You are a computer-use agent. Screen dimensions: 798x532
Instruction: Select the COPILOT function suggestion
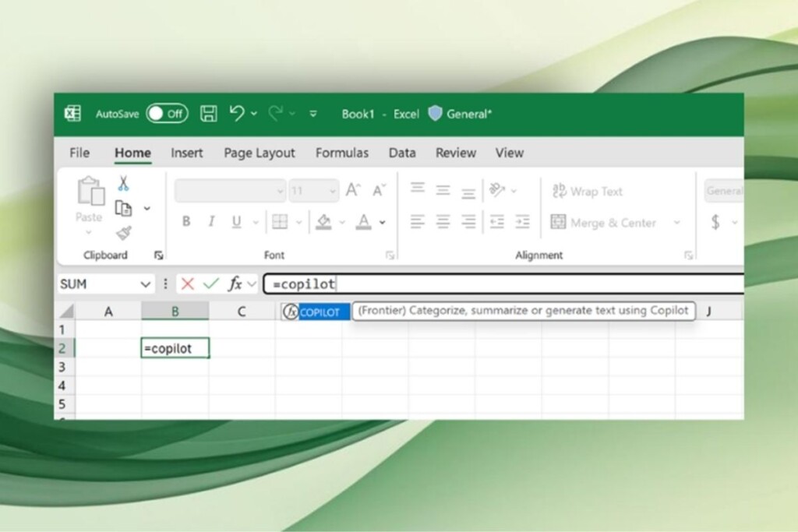pyautogui.click(x=316, y=312)
